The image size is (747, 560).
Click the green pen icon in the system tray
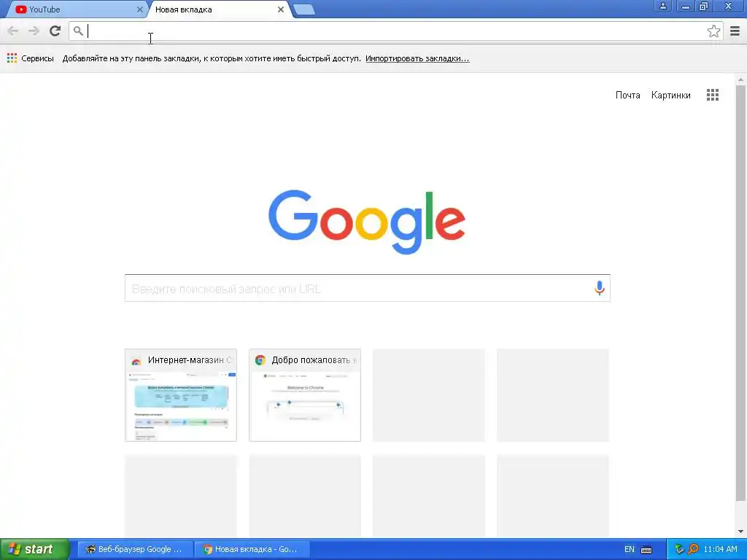click(679, 549)
